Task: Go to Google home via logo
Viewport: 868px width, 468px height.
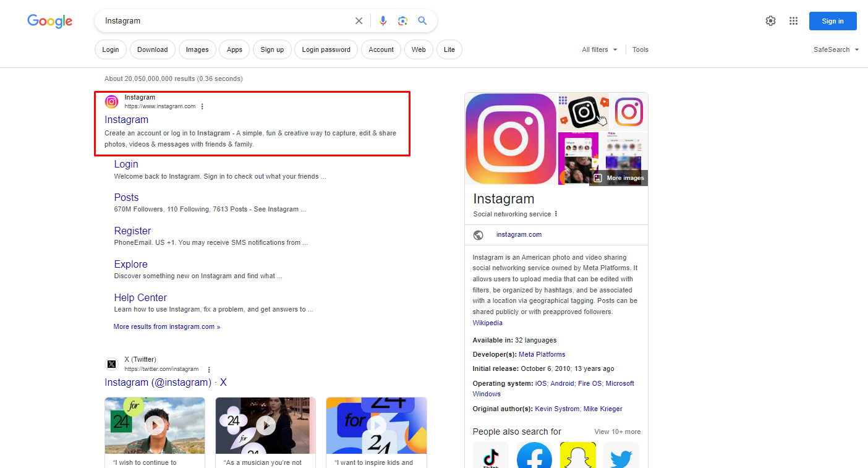Action: pos(50,21)
